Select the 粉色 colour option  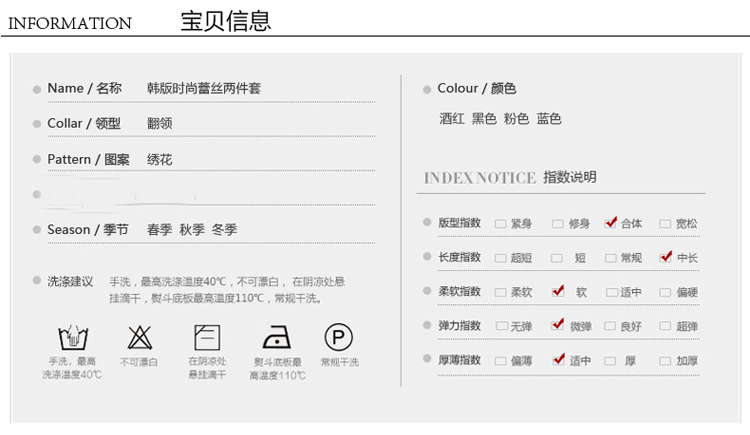click(x=516, y=119)
